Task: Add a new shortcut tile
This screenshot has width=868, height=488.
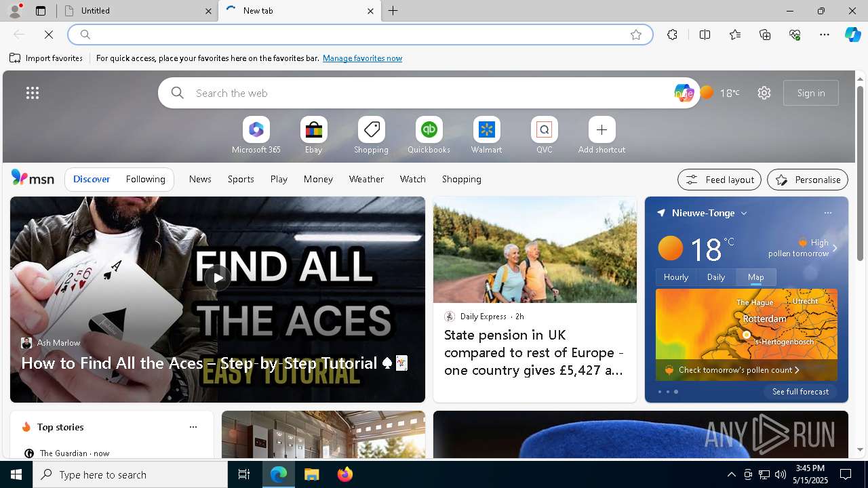Action: [601, 136]
